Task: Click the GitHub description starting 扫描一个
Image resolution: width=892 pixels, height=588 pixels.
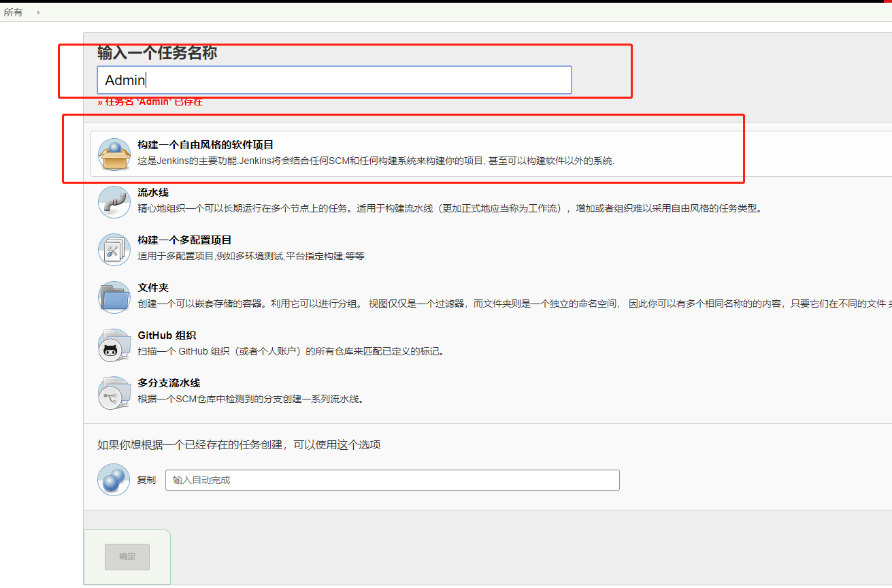Action: (x=291, y=351)
